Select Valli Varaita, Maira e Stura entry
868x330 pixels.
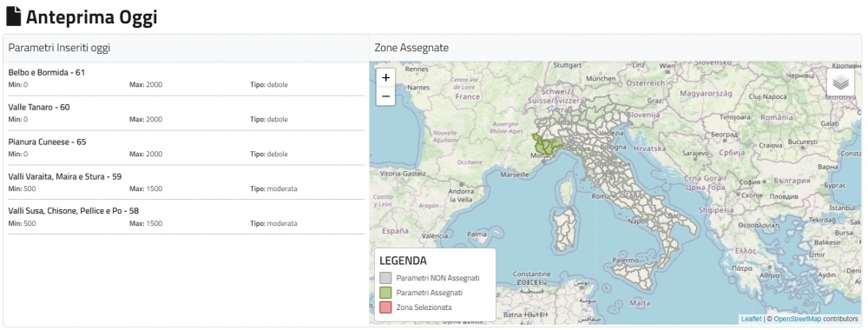(x=186, y=182)
